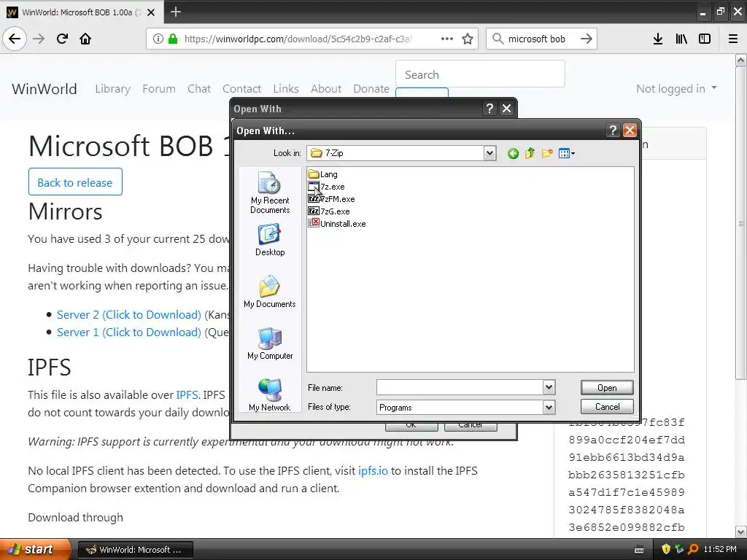Click the WinWorld site Search field
Screen dimensions: 747x560
480,74
